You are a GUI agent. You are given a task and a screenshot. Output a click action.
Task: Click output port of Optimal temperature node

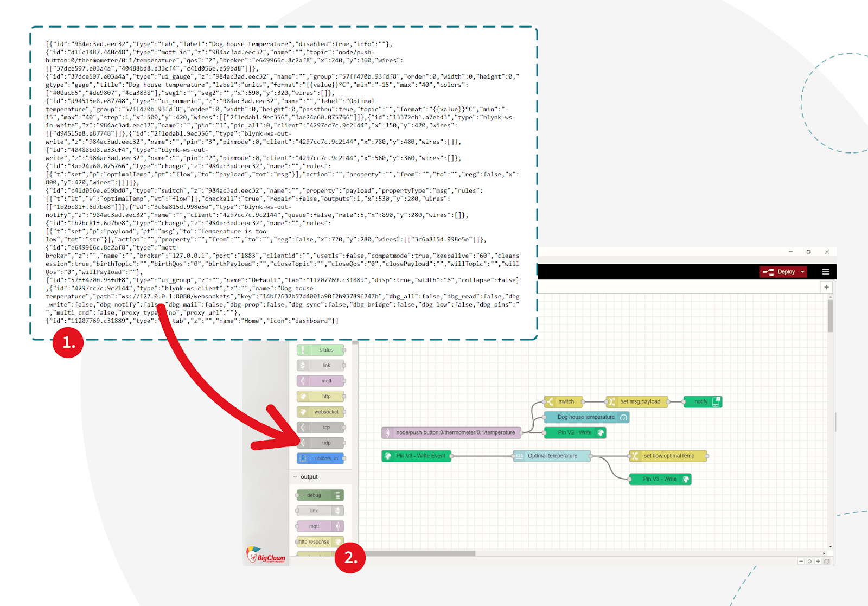(591, 456)
